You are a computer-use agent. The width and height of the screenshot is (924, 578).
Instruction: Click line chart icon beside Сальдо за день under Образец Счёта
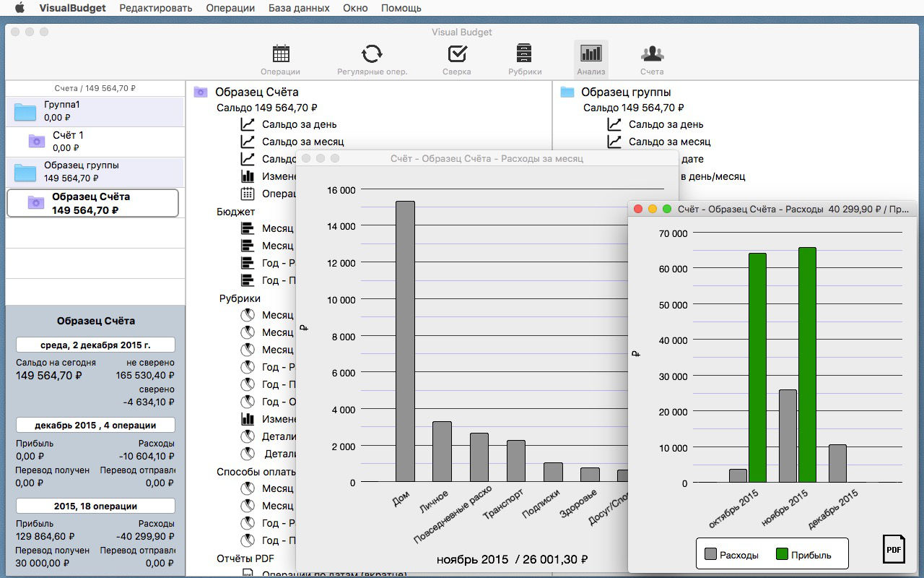coord(248,124)
